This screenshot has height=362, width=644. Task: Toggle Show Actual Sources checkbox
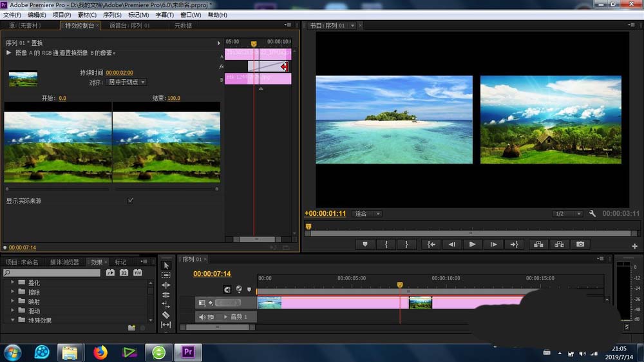tap(130, 200)
